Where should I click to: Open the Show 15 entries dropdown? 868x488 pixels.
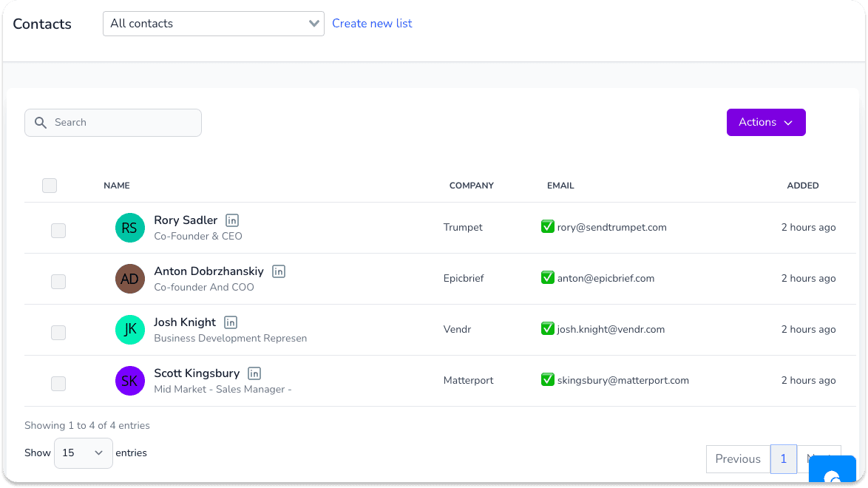(x=83, y=453)
